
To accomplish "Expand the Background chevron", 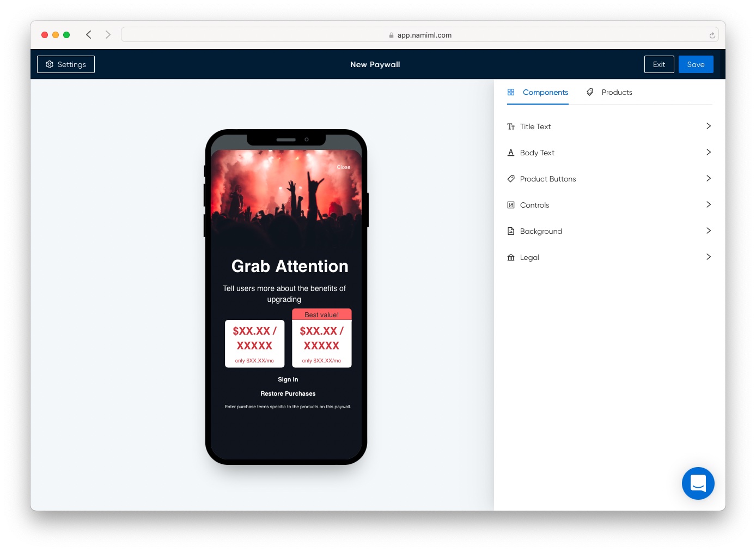I will [709, 231].
